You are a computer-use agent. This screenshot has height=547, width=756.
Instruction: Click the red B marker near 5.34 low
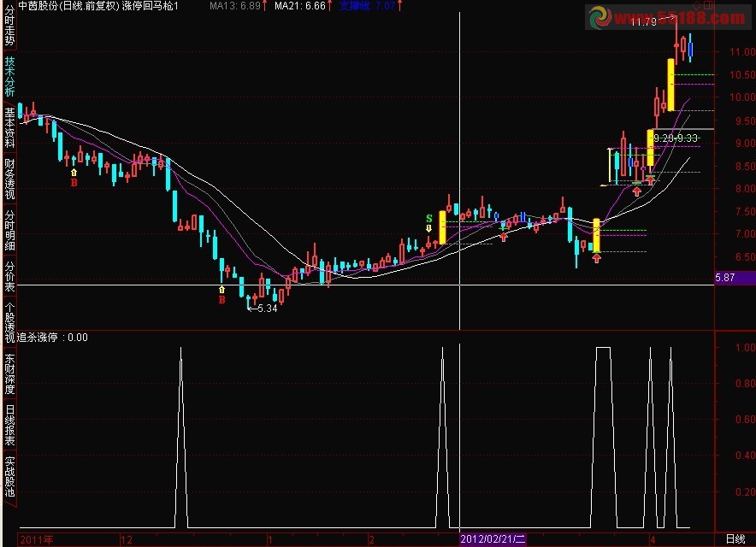pyautogui.click(x=221, y=300)
